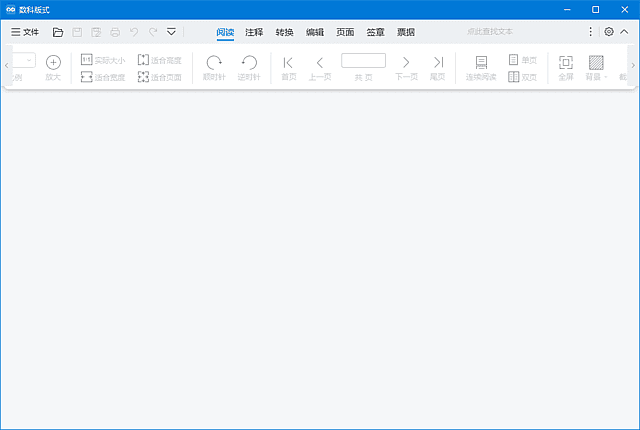Expand the quick access toolbar dropdown arrow
Image resolution: width=640 pixels, height=430 pixels.
pyautogui.click(x=171, y=32)
